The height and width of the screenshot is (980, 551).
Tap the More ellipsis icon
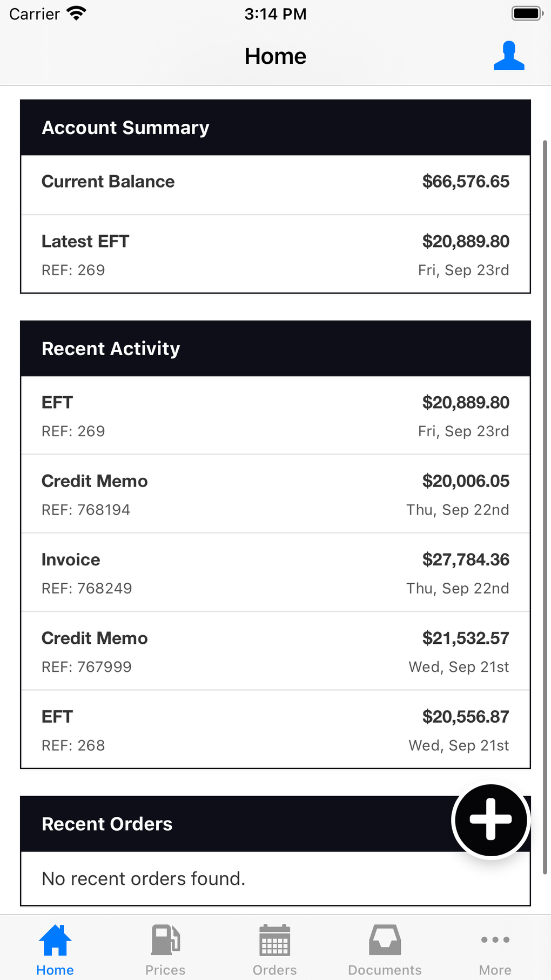495,940
